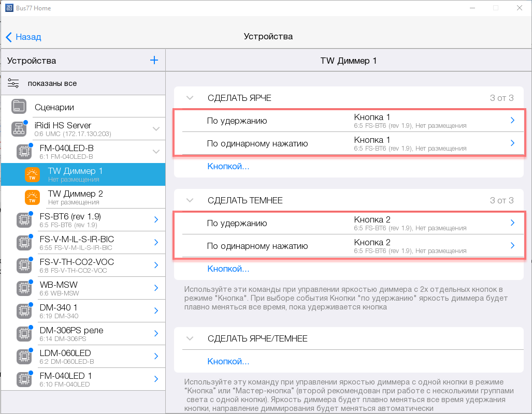The height and width of the screenshot is (414, 532).
Task: Click Кнопкой... link under СДЕЛАТЬ ЯРЧЕ/ТЕМНЕЕ
Action: (x=228, y=361)
